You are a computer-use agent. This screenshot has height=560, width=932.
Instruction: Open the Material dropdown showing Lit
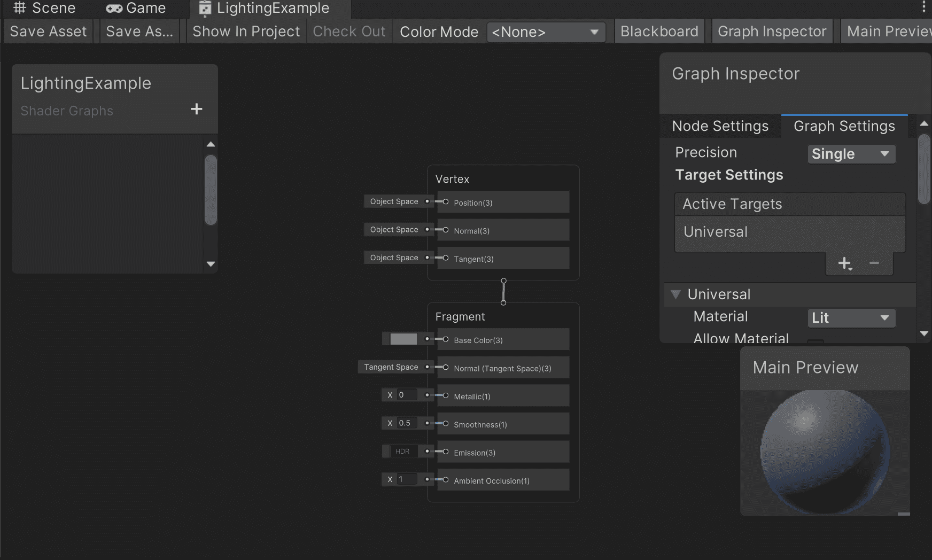click(x=851, y=318)
